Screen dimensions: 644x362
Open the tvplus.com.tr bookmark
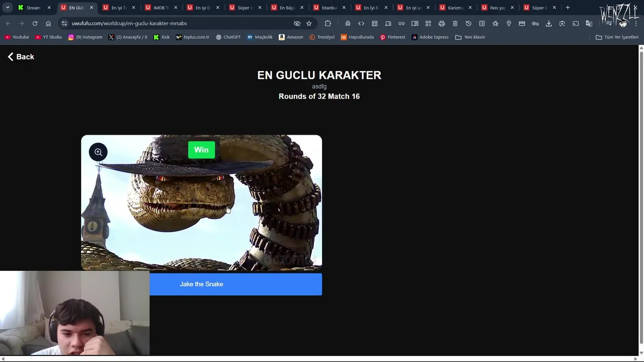click(192, 37)
